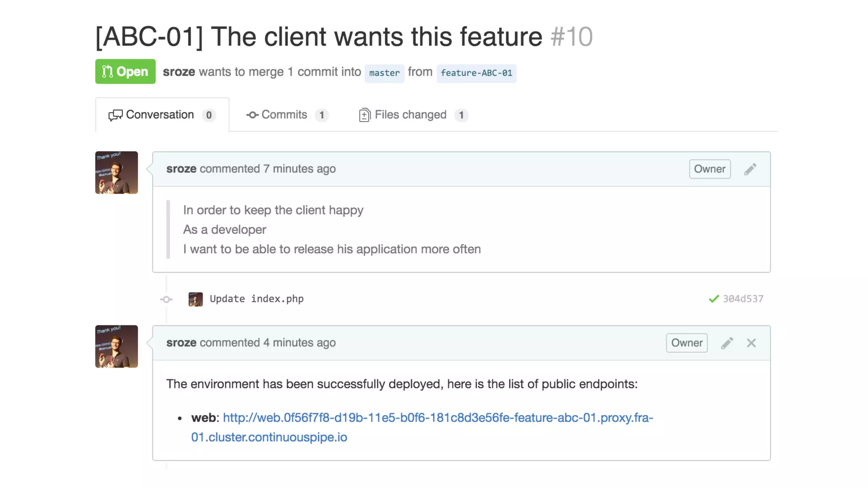The height and width of the screenshot is (488, 868).
Task: Click the green Open status badge
Action: pyautogui.click(x=125, y=72)
